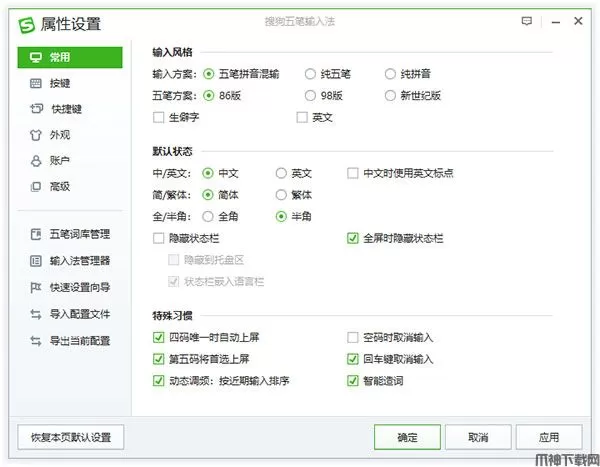The image size is (600, 467).
Task: Click the 账户 person icon
Action: [36, 160]
